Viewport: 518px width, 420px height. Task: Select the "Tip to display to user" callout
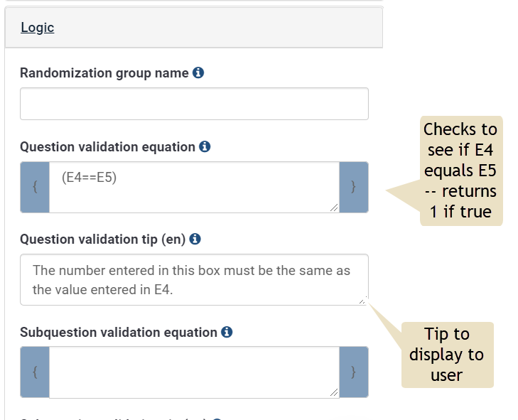[447, 355]
